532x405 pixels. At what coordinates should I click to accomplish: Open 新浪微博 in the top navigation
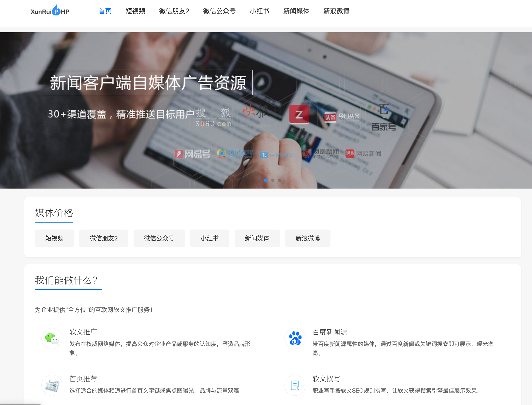pos(336,11)
